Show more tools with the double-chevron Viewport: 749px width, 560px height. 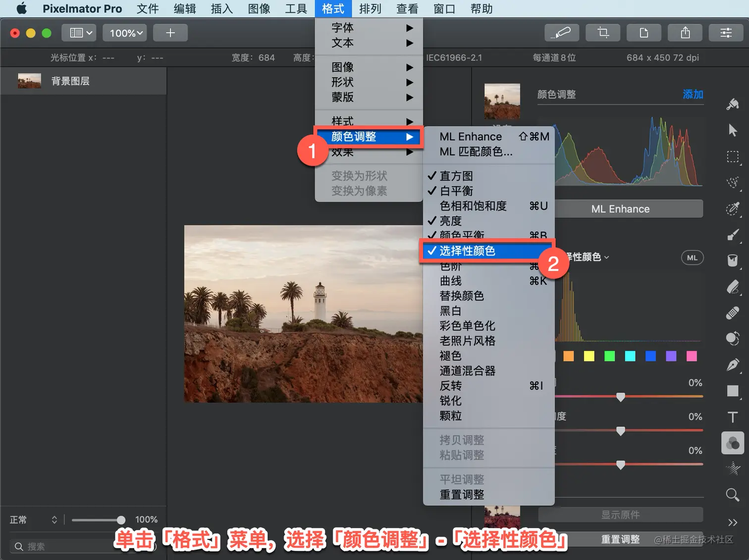coord(733,522)
